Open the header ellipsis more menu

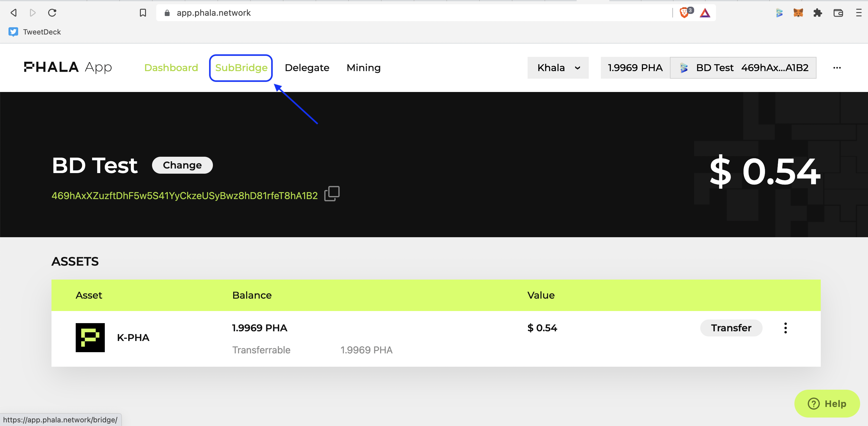point(837,68)
